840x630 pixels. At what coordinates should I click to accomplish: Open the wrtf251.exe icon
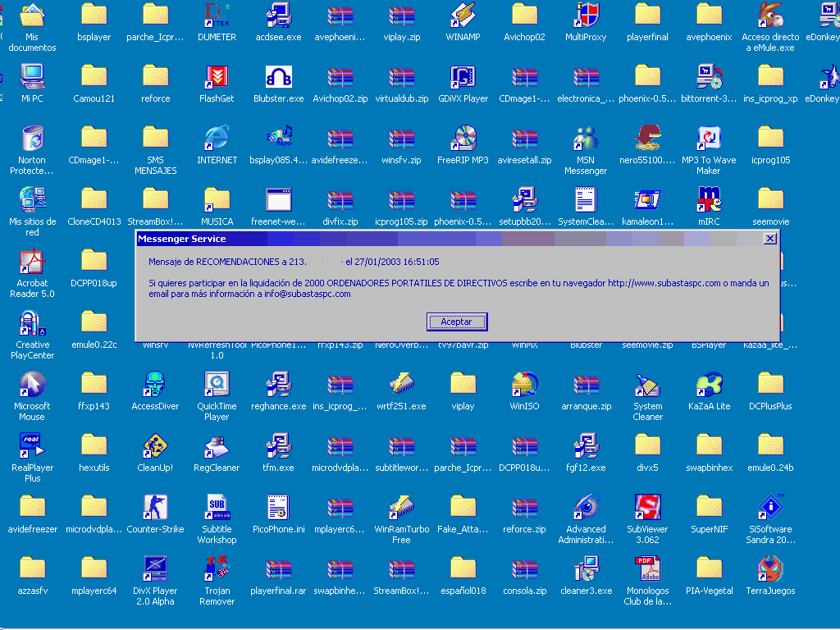(x=401, y=385)
